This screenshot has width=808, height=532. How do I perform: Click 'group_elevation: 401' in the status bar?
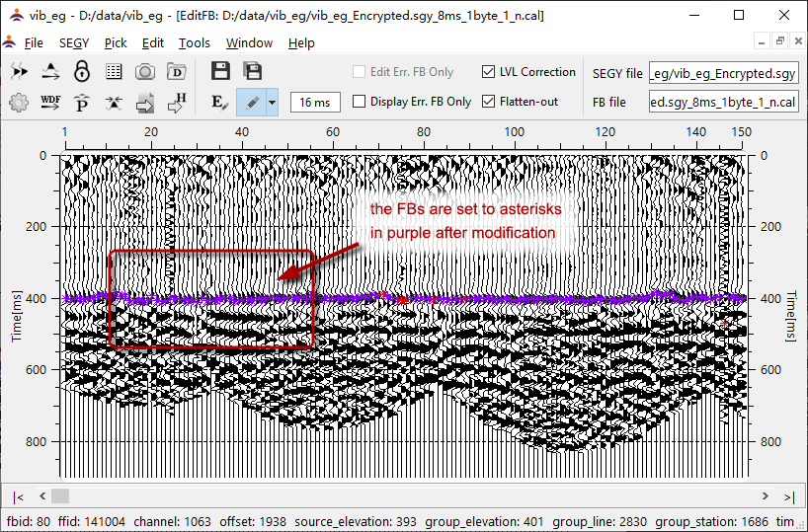coord(484,522)
